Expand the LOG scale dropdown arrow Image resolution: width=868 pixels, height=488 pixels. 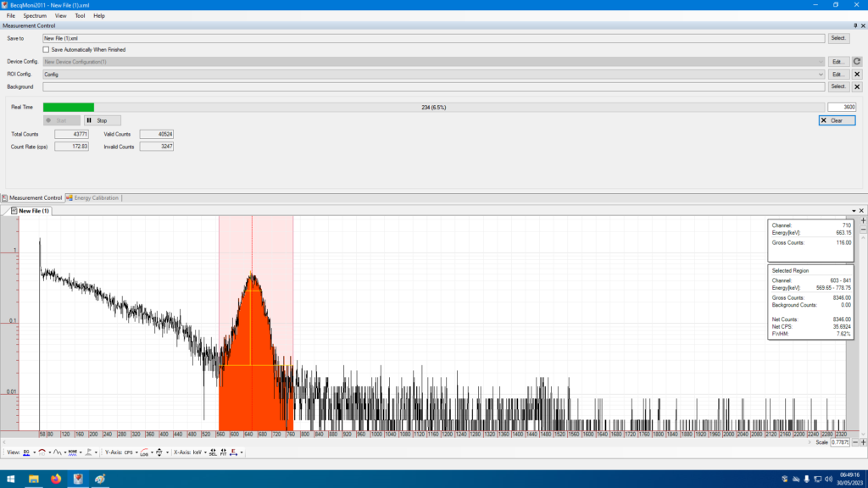click(x=152, y=452)
